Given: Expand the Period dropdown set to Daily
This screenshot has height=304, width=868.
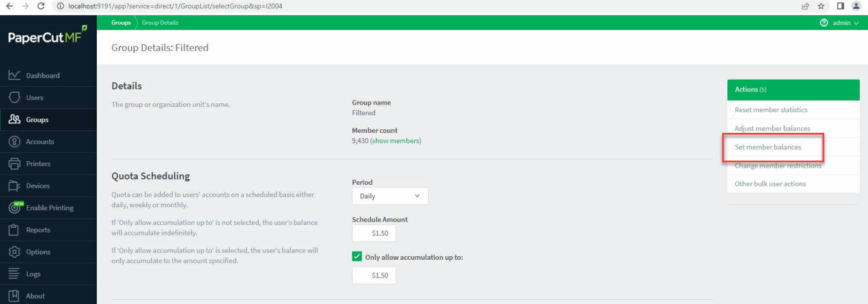Looking at the screenshot, I should point(390,196).
